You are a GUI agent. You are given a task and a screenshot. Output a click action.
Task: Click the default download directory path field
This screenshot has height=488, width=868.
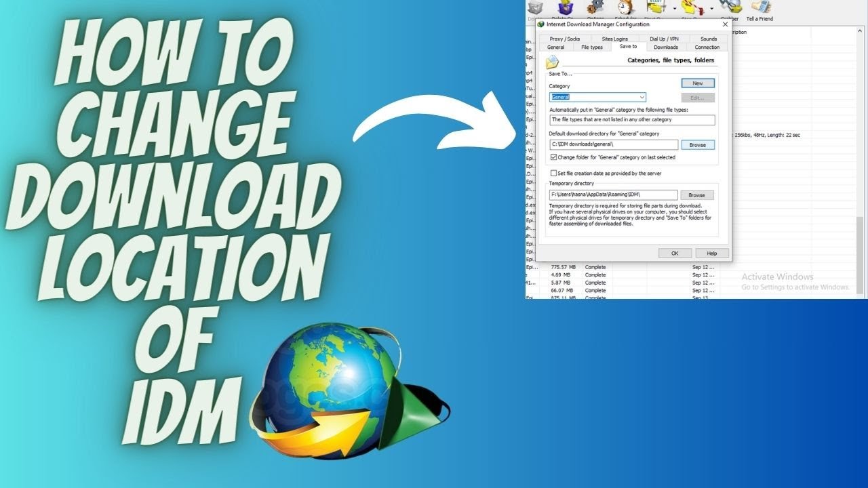[x=614, y=145]
